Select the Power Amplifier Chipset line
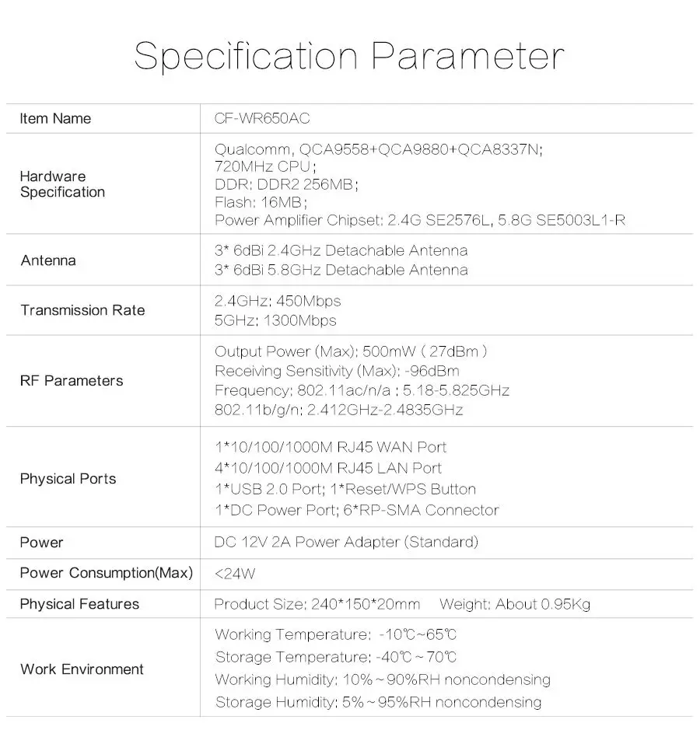The height and width of the screenshot is (730, 700). point(420,220)
